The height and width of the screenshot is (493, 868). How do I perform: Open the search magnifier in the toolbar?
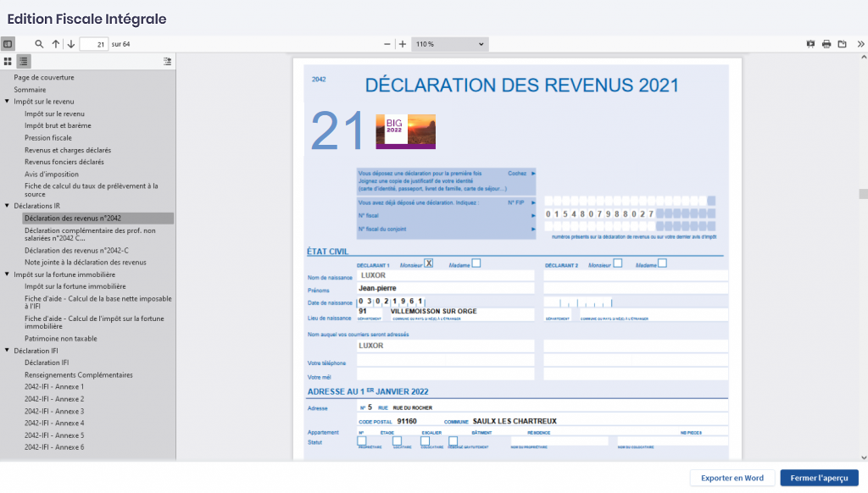[x=39, y=44]
